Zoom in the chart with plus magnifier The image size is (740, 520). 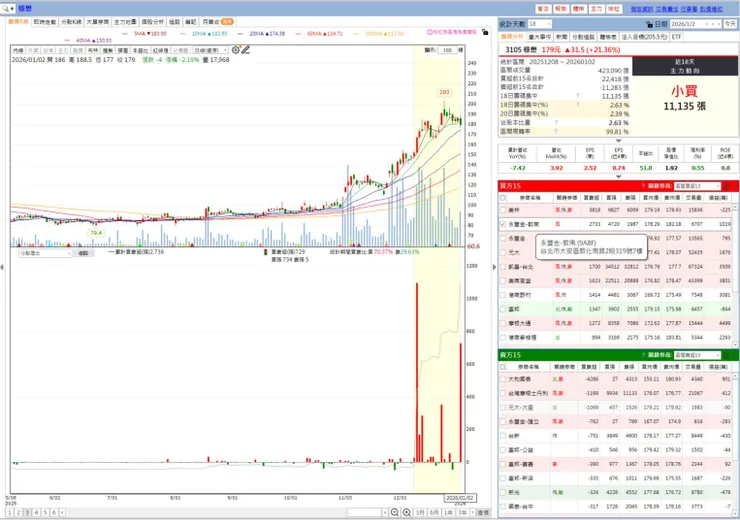tap(406, 512)
